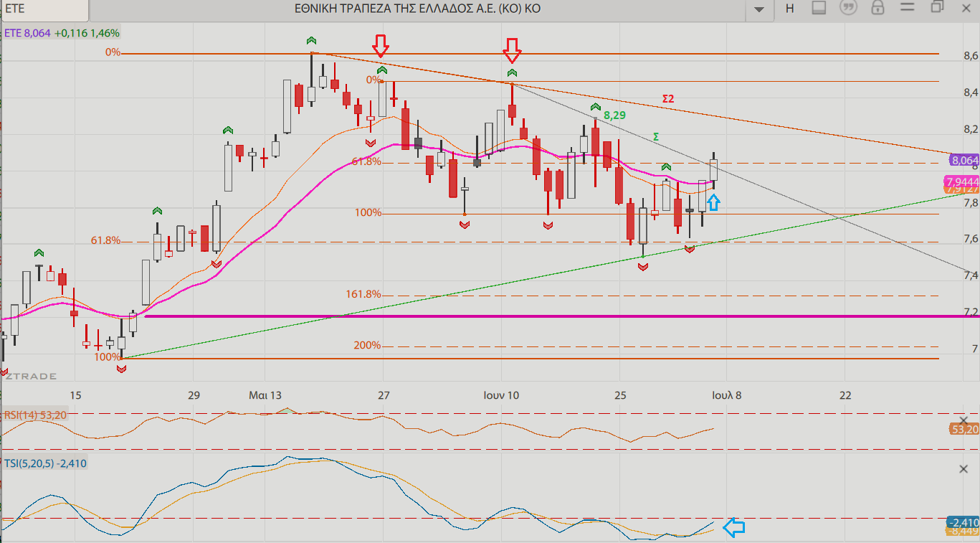
Task: Click the ETE 8,064 price legend
Action: point(62,33)
